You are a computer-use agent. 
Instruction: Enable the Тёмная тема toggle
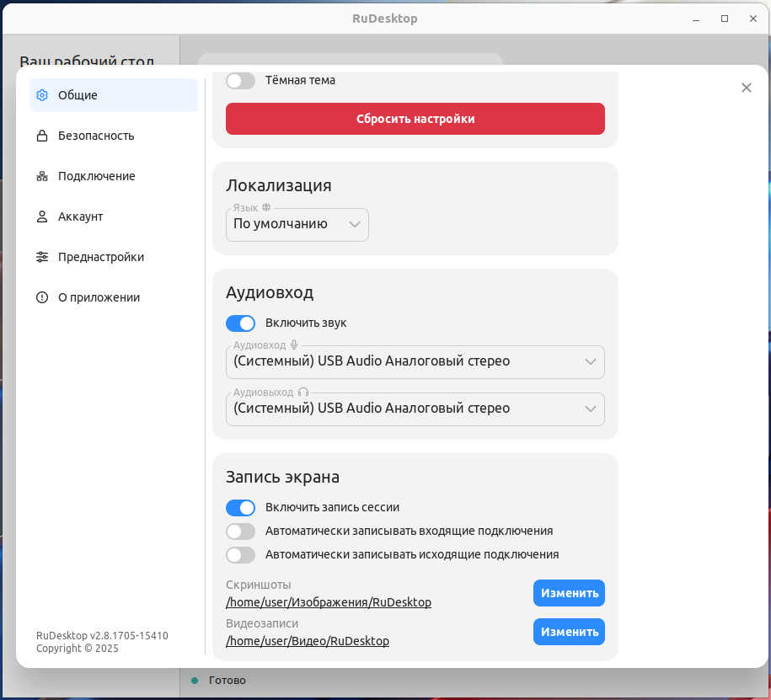240,81
